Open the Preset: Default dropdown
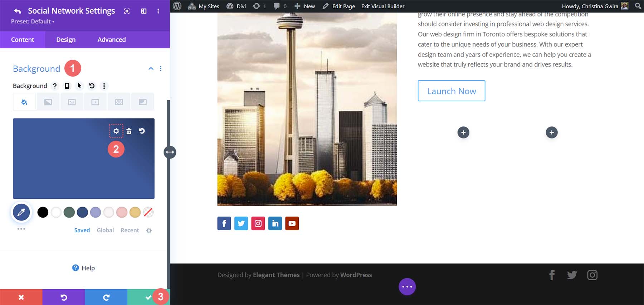644x305 pixels. coord(33,21)
